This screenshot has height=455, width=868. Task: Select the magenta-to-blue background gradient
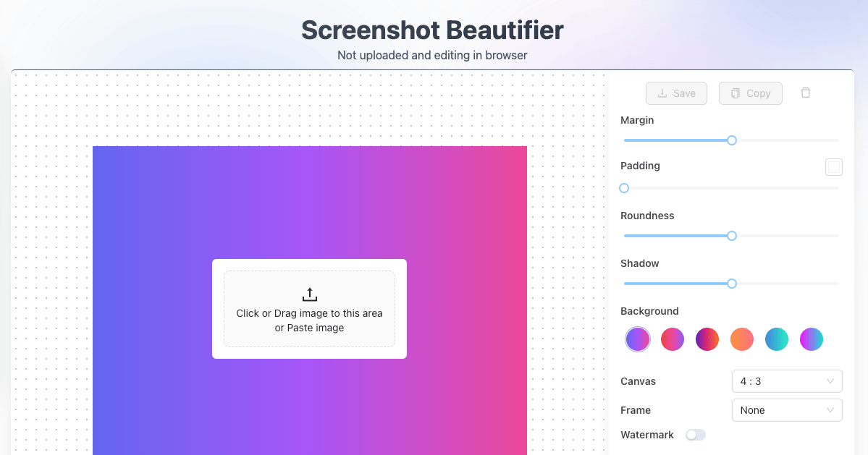pyautogui.click(x=811, y=339)
